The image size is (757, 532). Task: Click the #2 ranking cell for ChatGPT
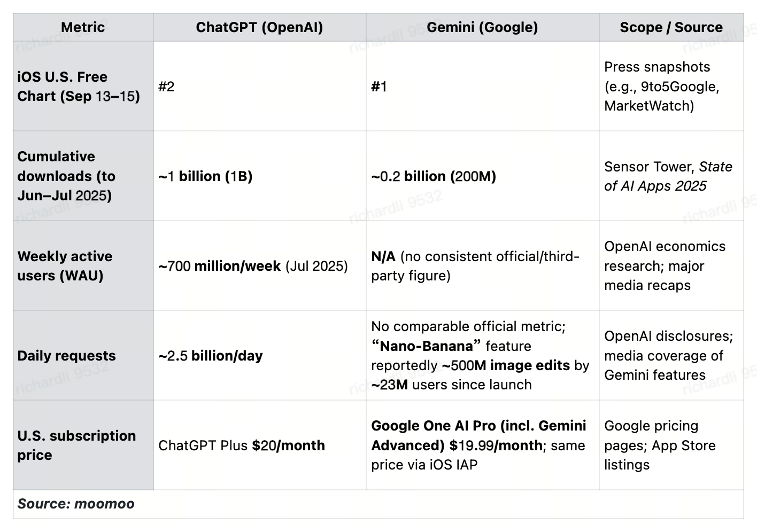coord(166,87)
